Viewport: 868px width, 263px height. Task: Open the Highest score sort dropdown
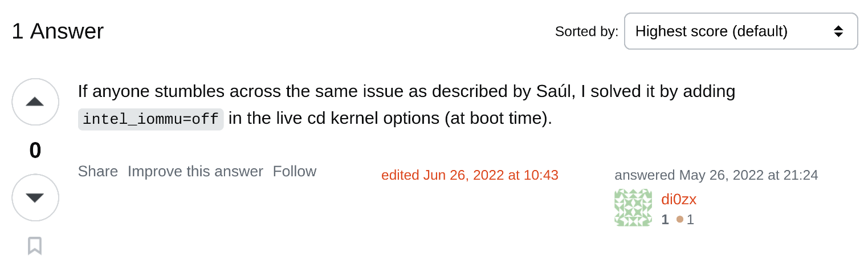click(x=740, y=31)
